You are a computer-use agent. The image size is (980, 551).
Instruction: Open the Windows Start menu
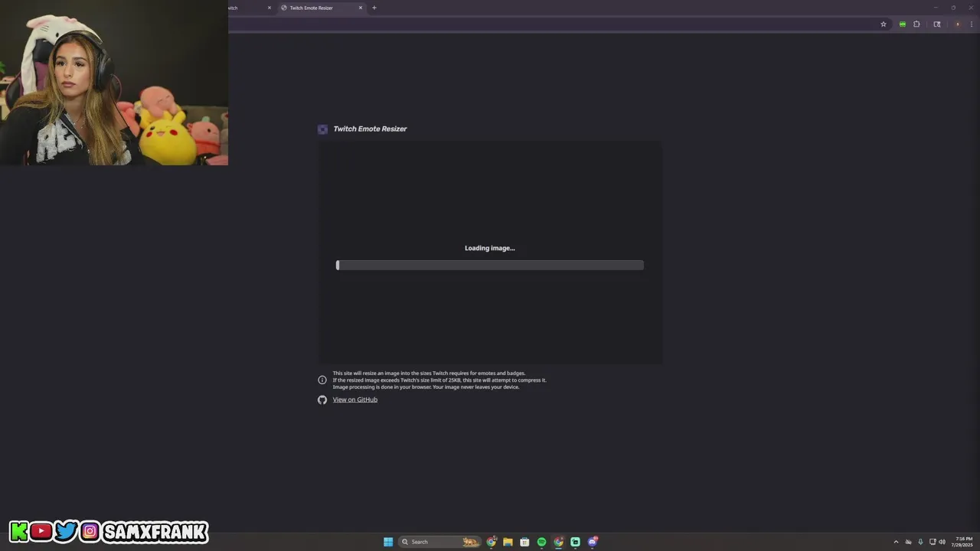pyautogui.click(x=388, y=542)
